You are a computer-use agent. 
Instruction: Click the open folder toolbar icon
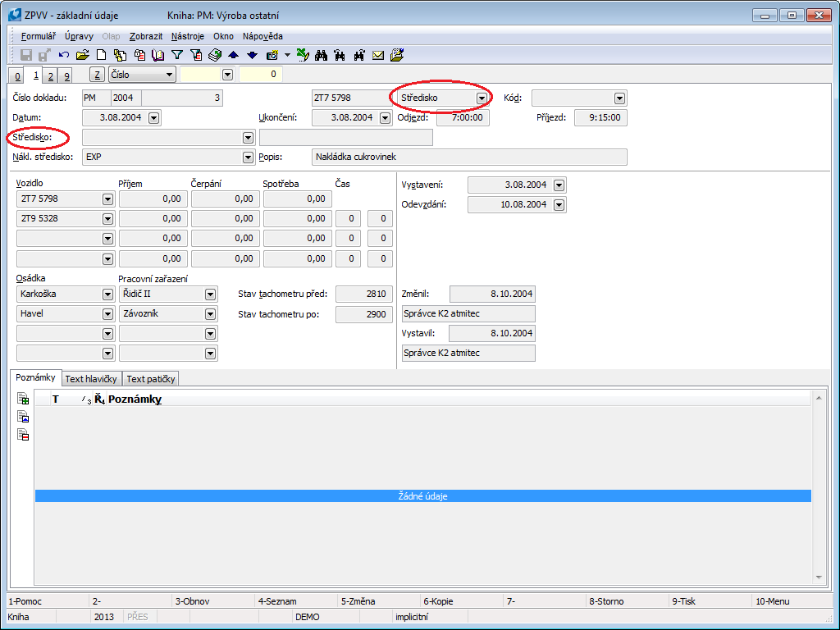pyautogui.click(x=82, y=55)
